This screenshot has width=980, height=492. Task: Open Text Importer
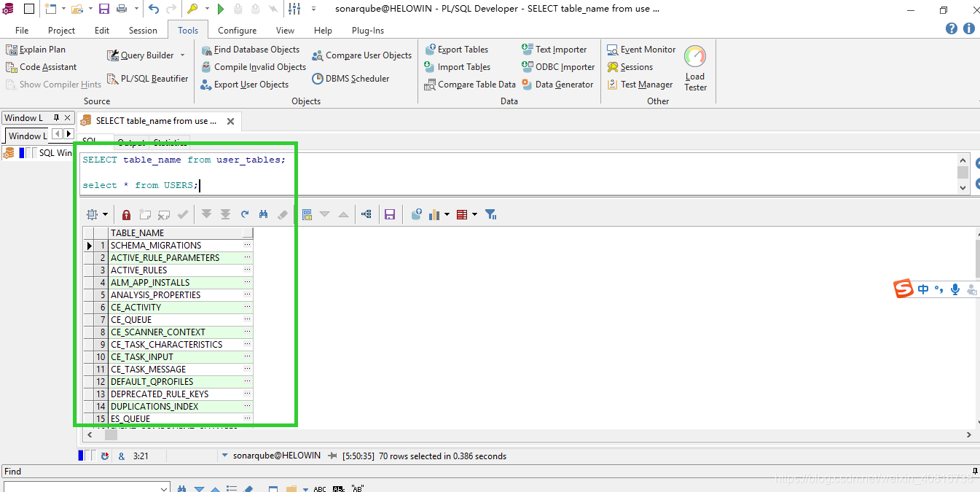554,50
